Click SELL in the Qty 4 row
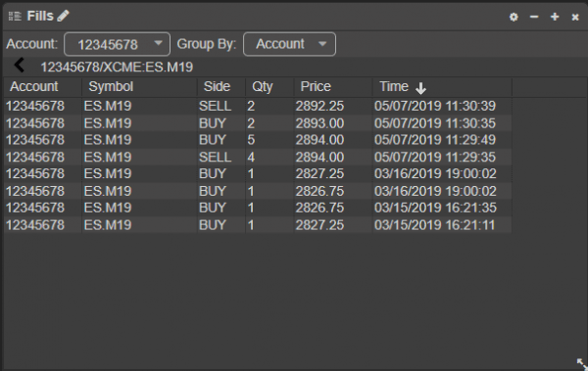 click(215, 157)
